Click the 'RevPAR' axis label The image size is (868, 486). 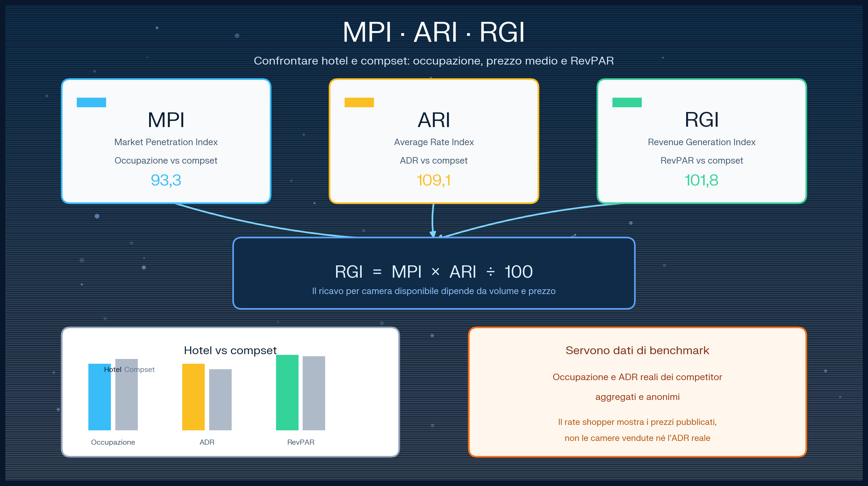pos(301,442)
